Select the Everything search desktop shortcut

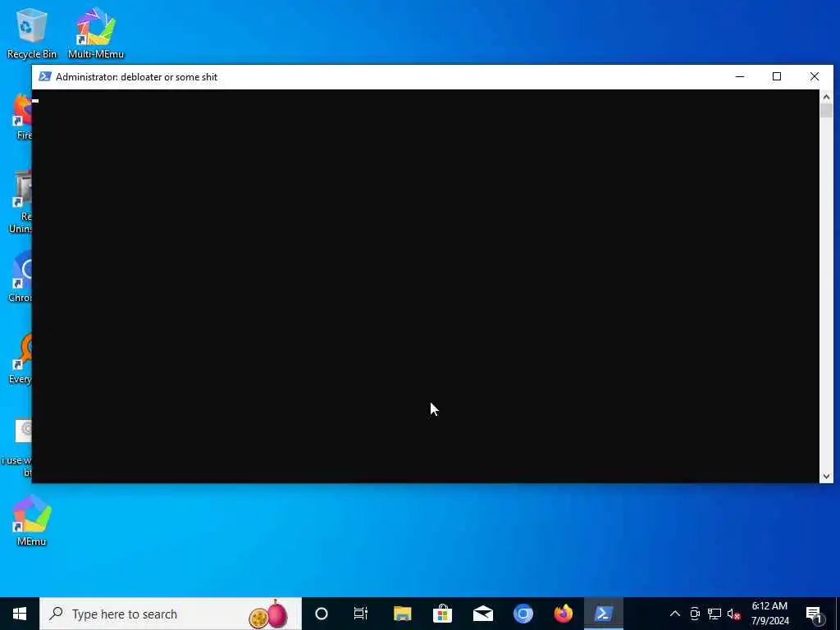pos(21,359)
